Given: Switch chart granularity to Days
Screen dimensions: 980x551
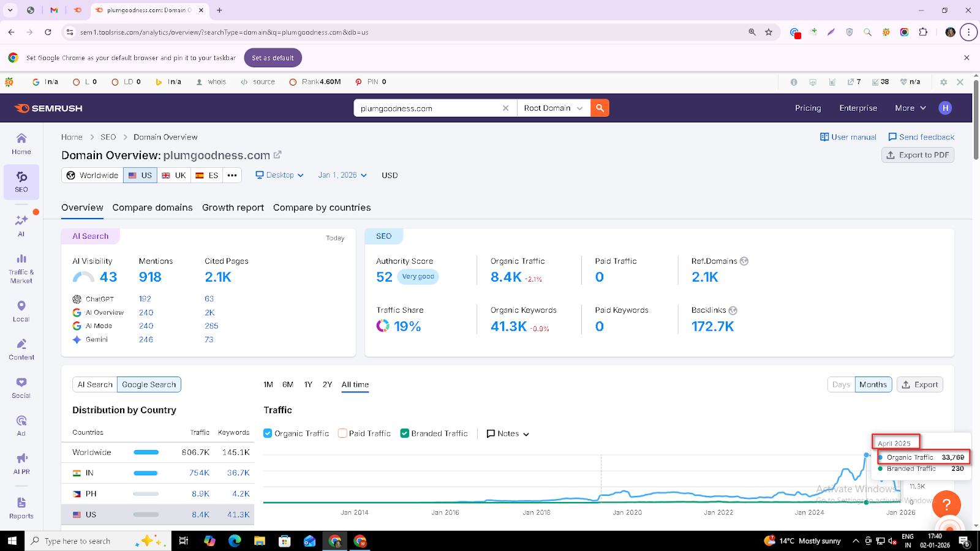Looking at the screenshot, I should (x=841, y=384).
